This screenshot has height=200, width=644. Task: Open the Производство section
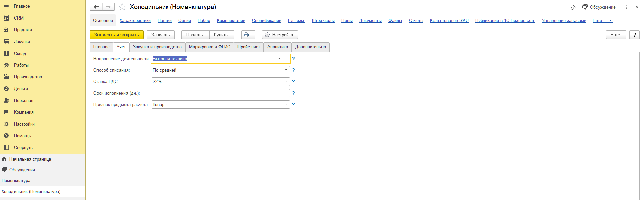tap(28, 77)
